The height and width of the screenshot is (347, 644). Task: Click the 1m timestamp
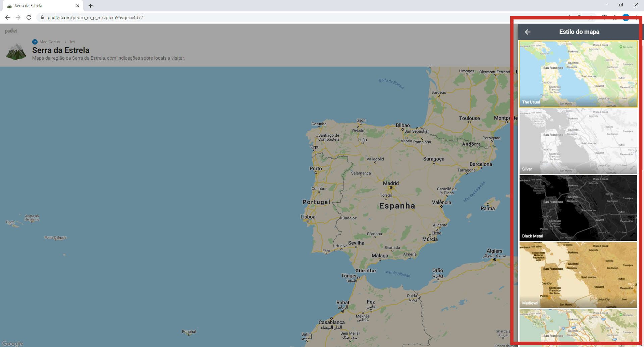[x=72, y=42]
